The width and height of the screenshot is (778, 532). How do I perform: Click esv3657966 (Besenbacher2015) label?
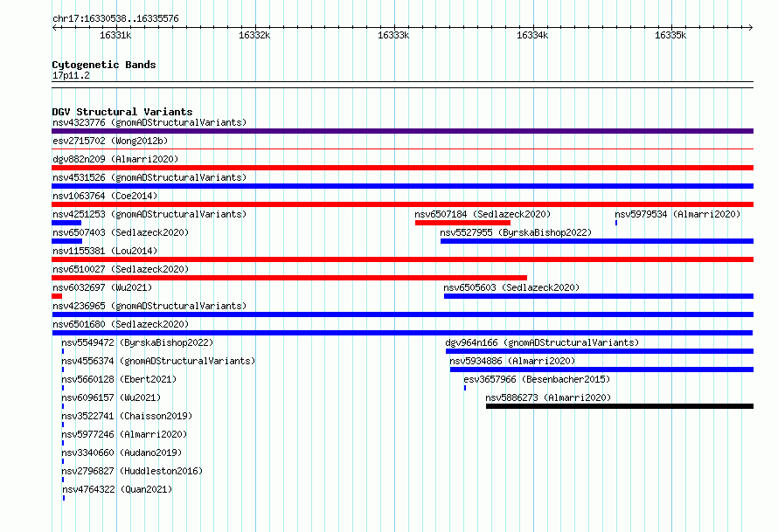pyautogui.click(x=537, y=379)
